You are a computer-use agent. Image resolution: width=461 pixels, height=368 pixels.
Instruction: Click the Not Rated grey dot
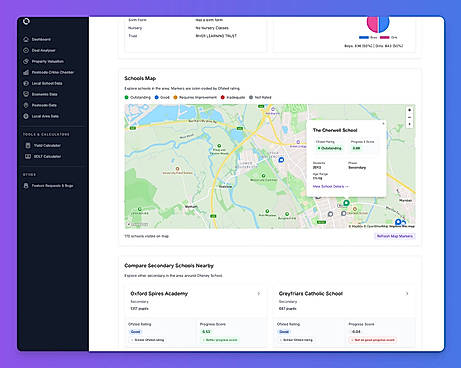tap(251, 97)
